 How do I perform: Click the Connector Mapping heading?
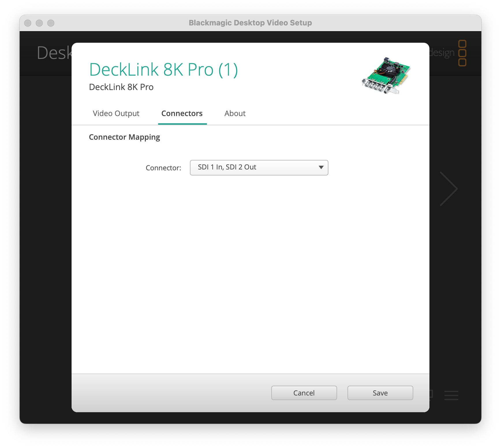point(124,137)
